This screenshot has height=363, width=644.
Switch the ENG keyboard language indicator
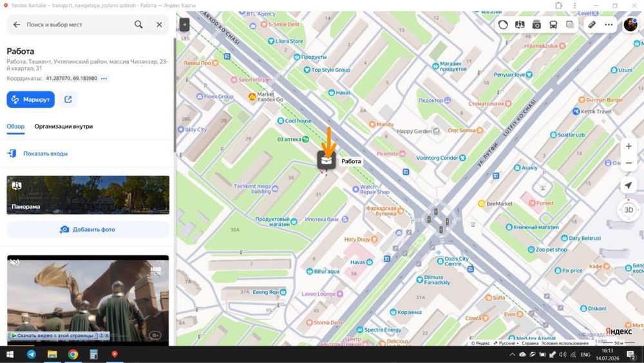pos(585,355)
